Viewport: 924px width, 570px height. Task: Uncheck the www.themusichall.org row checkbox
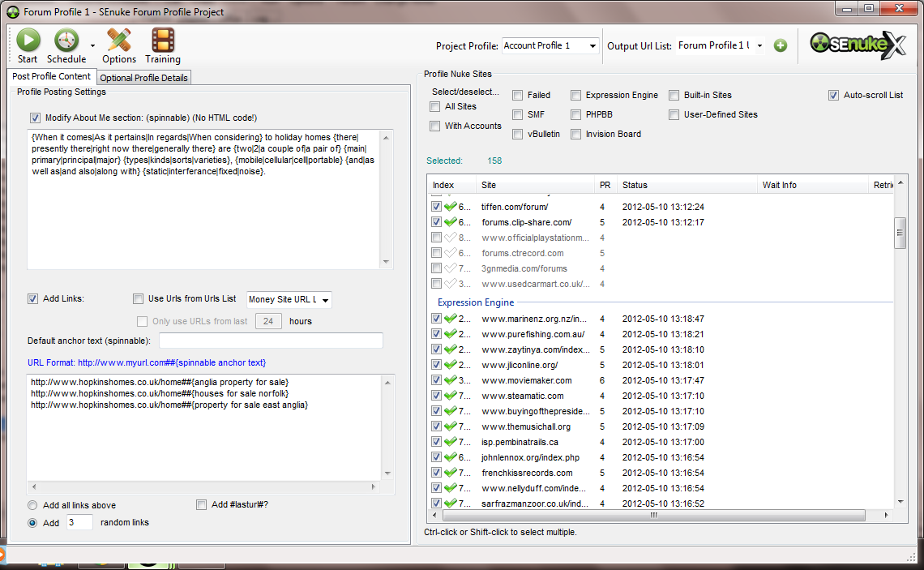pyautogui.click(x=436, y=426)
